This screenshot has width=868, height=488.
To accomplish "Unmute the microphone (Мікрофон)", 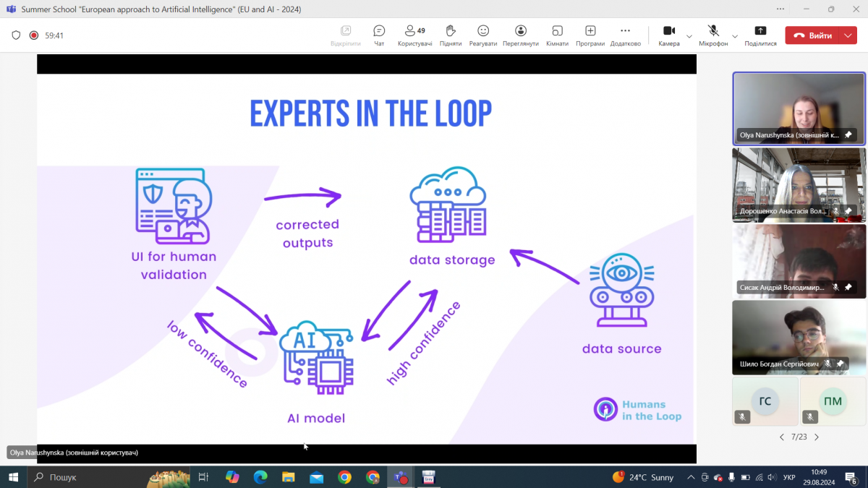I will coord(713,35).
